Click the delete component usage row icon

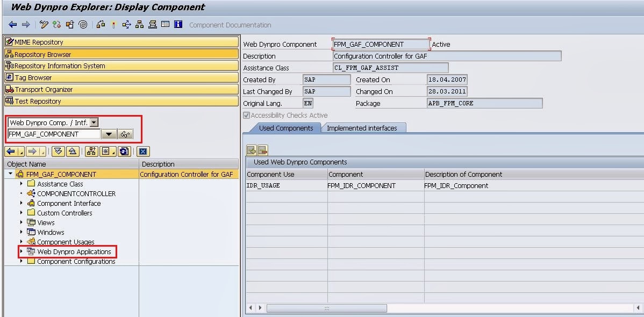tap(263, 150)
